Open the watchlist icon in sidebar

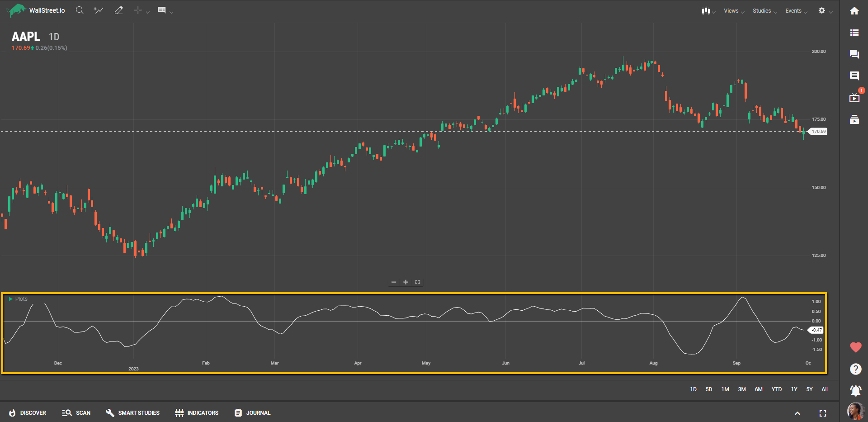coord(854,33)
